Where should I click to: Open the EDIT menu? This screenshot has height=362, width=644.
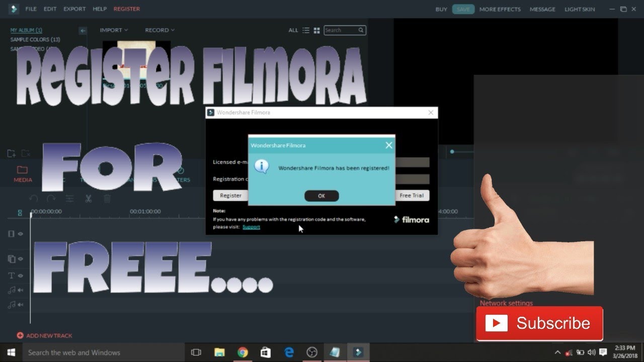(x=50, y=9)
